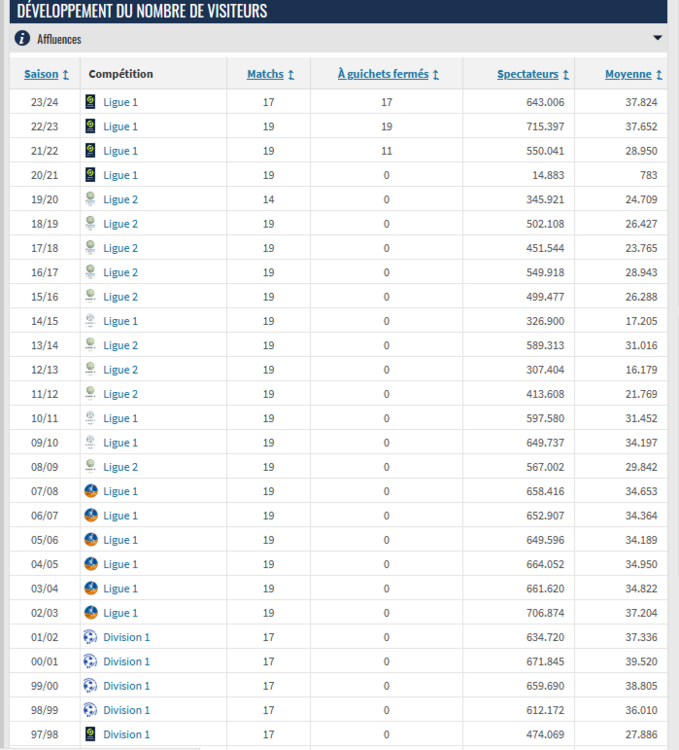Click Division 1 logo in 01/02 row
The image size is (679, 750).
pos(90,637)
